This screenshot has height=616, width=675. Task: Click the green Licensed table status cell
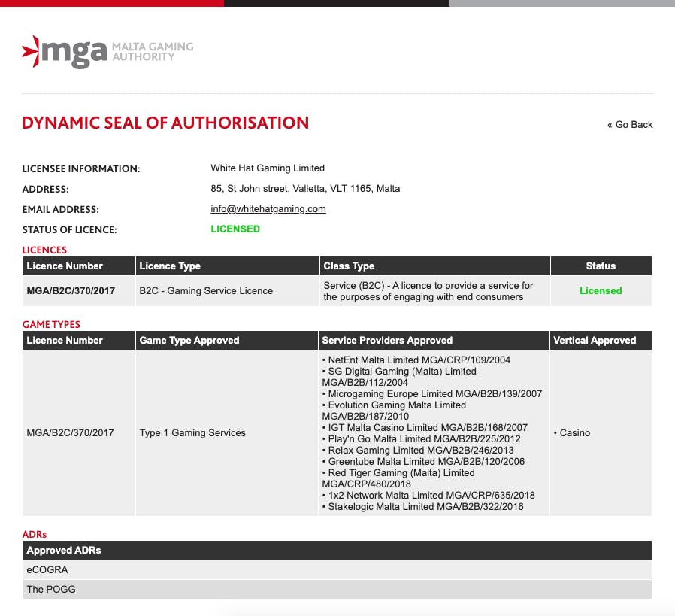click(x=601, y=291)
